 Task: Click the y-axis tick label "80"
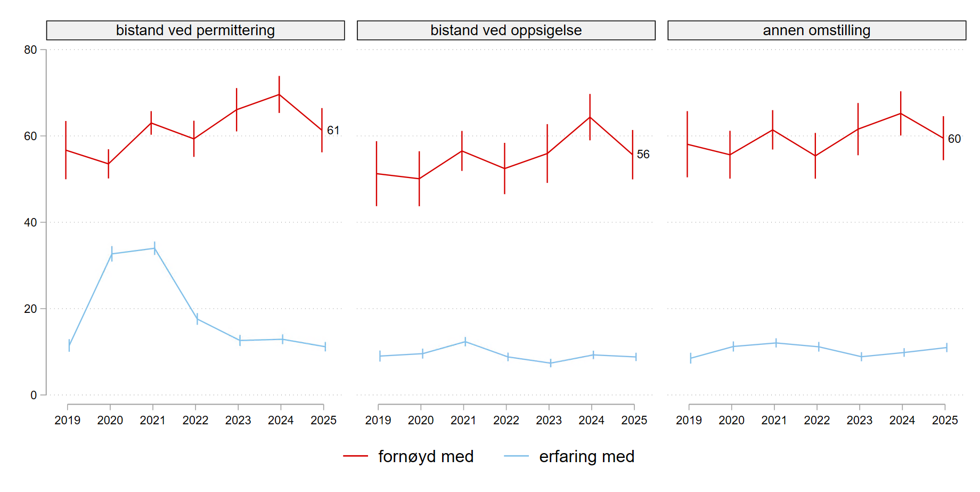tap(30, 50)
